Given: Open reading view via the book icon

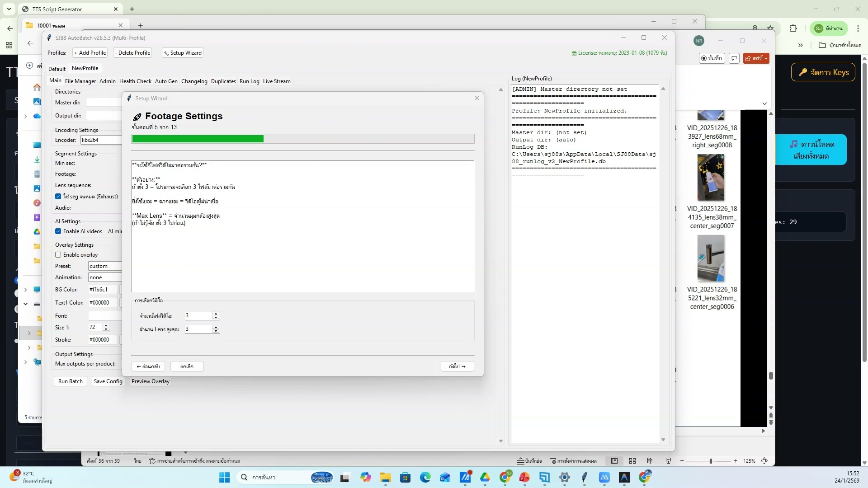Looking at the screenshot, I should point(650,461).
